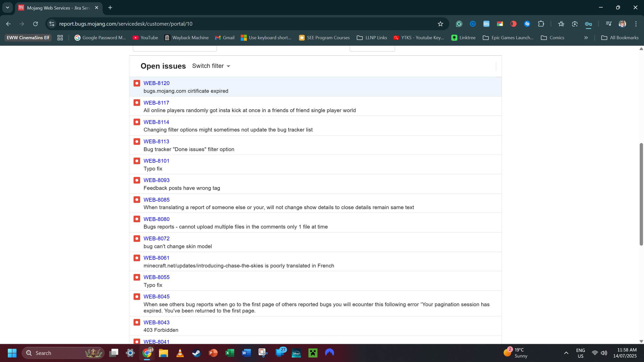Expand the Switch filter dropdown

[211, 66]
